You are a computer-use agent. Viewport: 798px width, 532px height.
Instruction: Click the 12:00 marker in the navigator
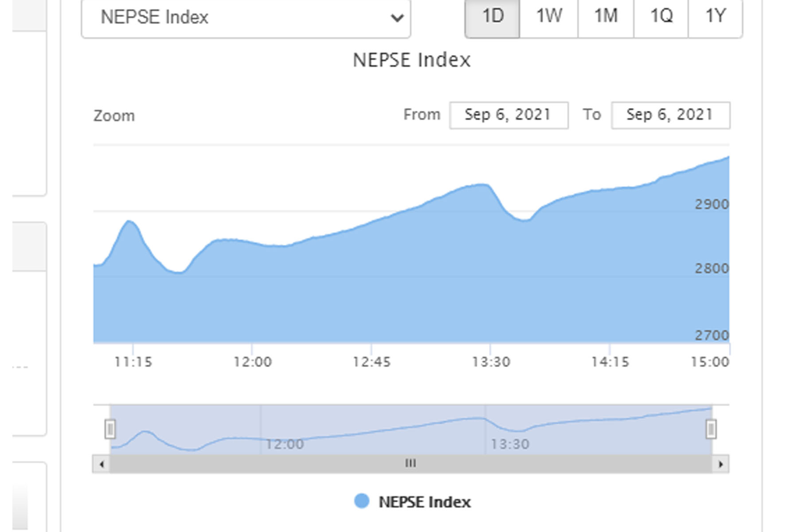coord(285,444)
